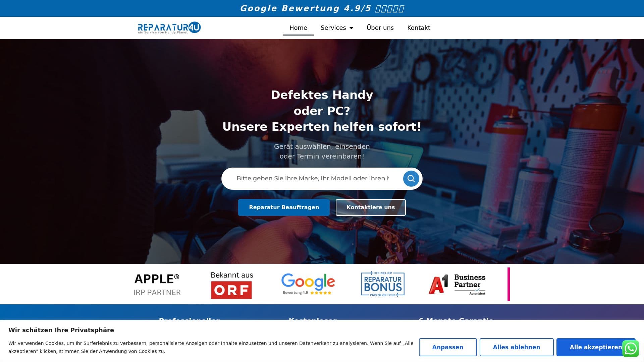The height and width of the screenshot is (362, 644).
Task: Navigate to the Kontakt page
Action: (x=419, y=28)
